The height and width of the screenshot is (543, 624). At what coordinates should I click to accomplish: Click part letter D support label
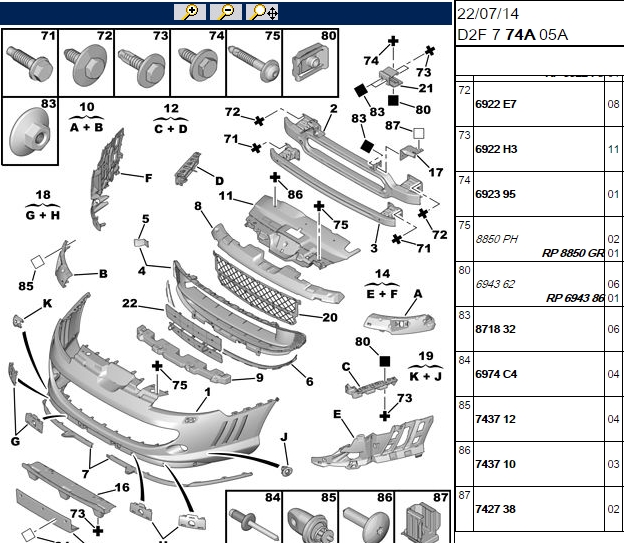(219, 181)
